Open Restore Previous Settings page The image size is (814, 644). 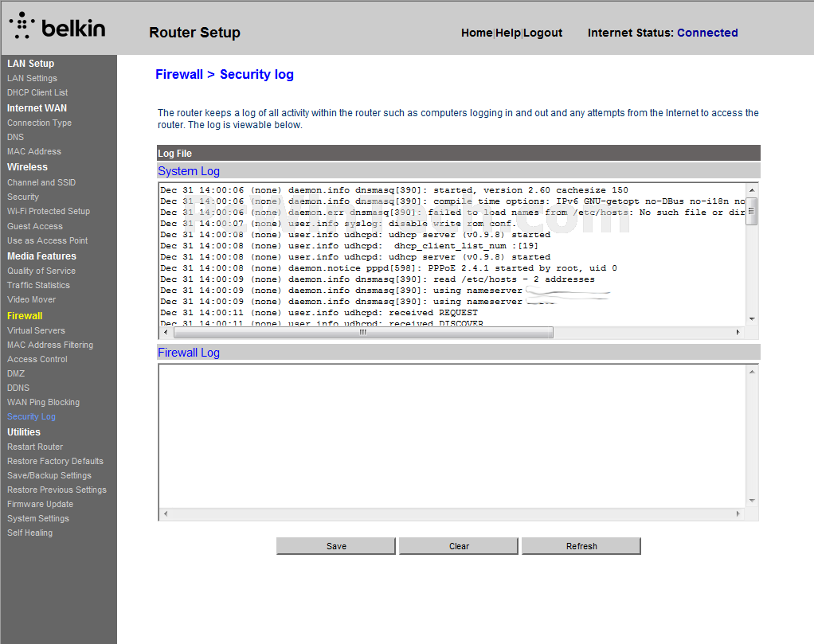tap(57, 490)
